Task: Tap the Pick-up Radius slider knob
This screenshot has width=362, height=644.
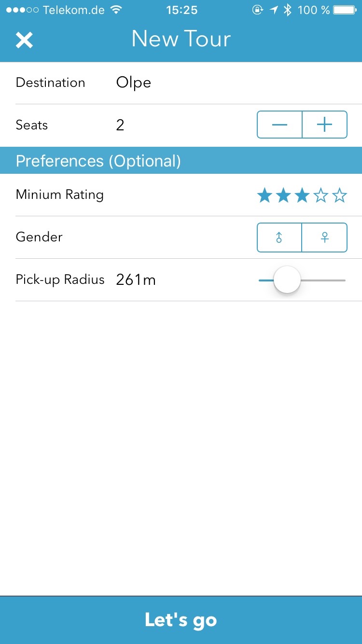Action: tap(287, 280)
